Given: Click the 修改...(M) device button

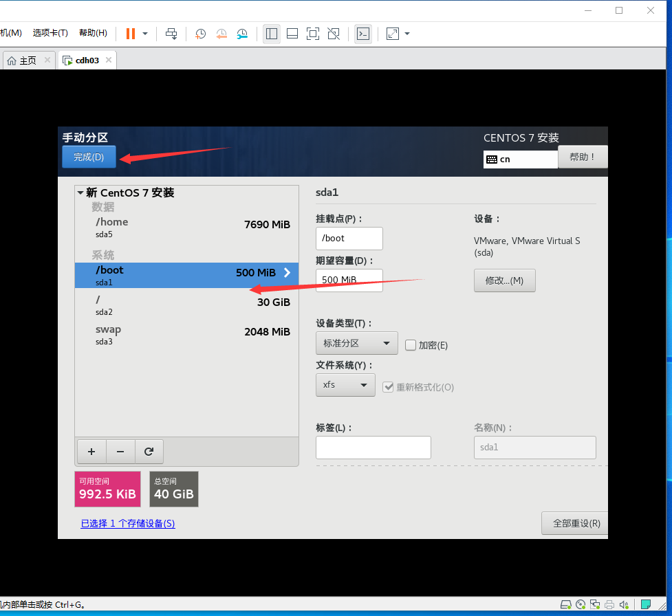Looking at the screenshot, I should pyautogui.click(x=504, y=280).
